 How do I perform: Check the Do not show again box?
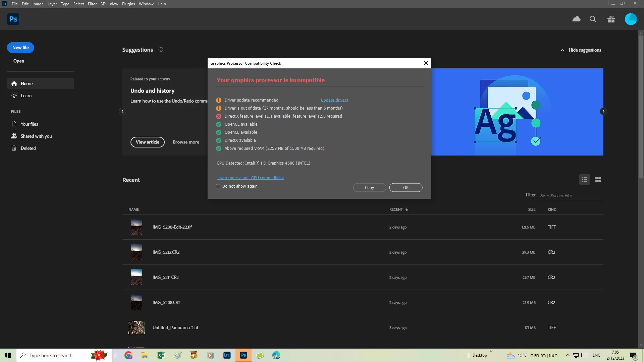coord(218,186)
